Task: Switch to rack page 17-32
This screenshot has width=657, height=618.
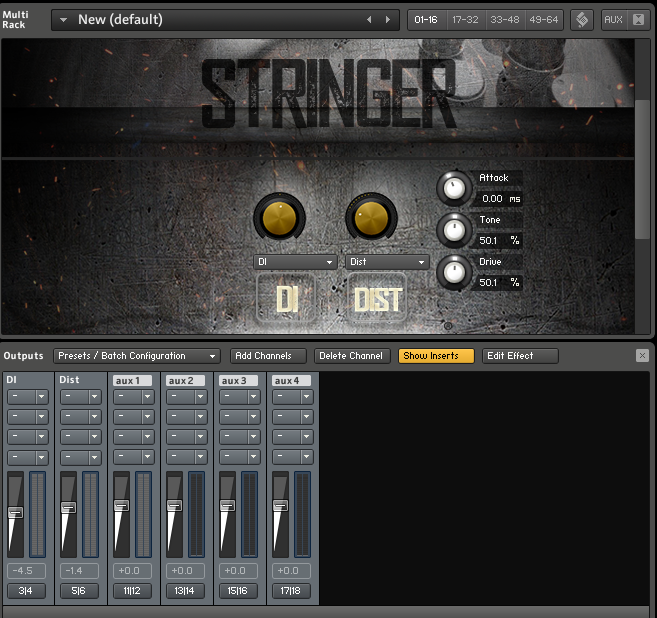Action: pos(466,20)
